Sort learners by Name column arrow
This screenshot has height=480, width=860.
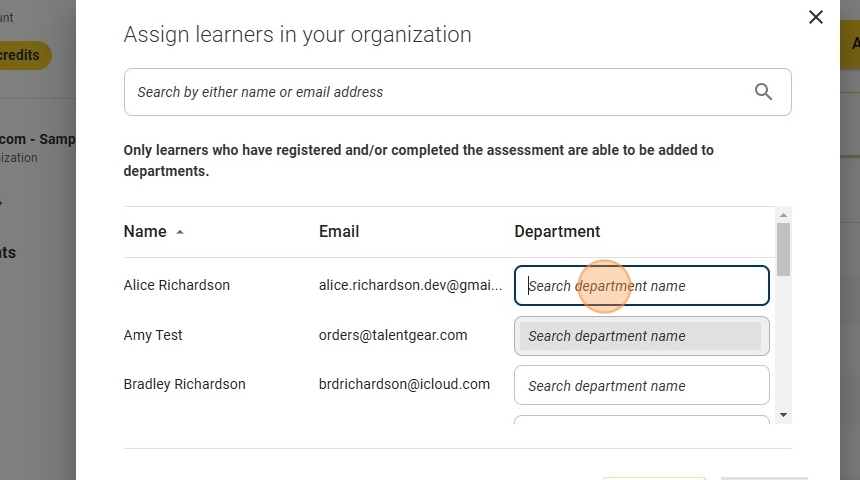click(180, 232)
